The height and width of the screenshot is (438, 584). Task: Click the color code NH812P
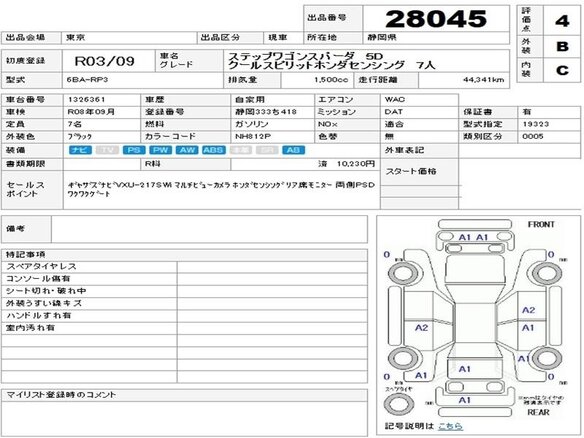[253, 136]
